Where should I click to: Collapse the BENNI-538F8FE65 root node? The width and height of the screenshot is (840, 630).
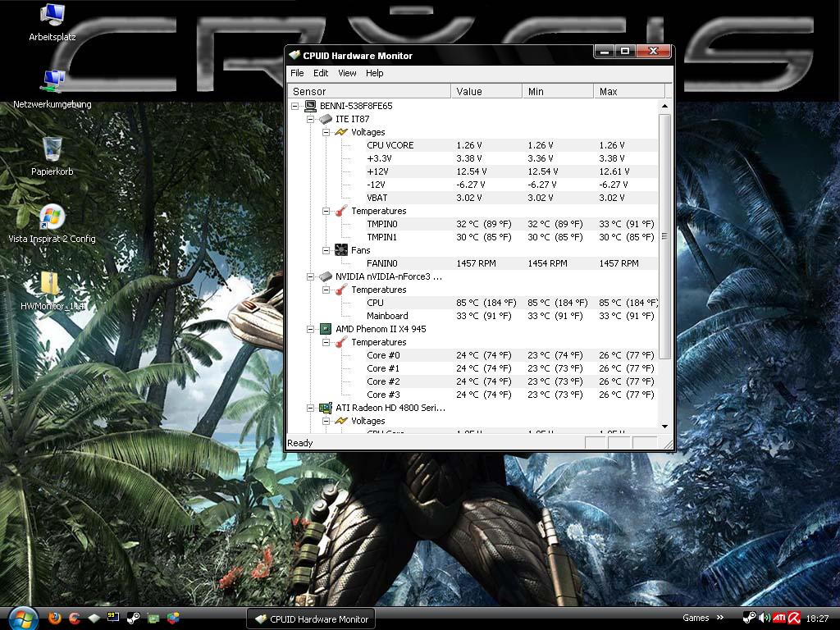pyautogui.click(x=294, y=106)
